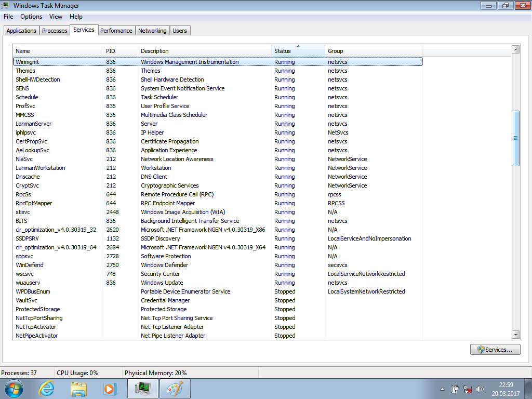Open the Options menu
Screen dimensions: 532x399
(x=31, y=17)
